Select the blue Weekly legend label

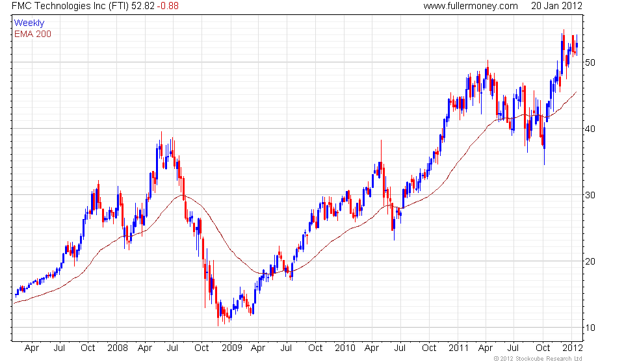29,23
